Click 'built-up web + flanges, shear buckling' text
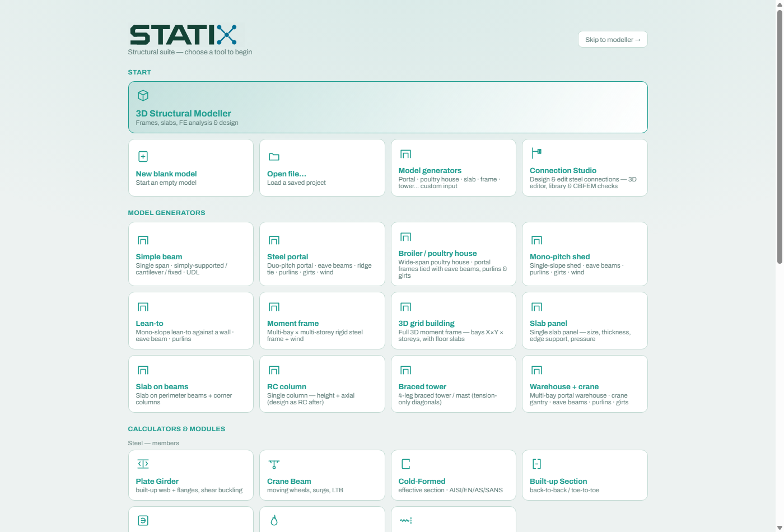Screen dimensions: 784x532 [x=189, y=490]
